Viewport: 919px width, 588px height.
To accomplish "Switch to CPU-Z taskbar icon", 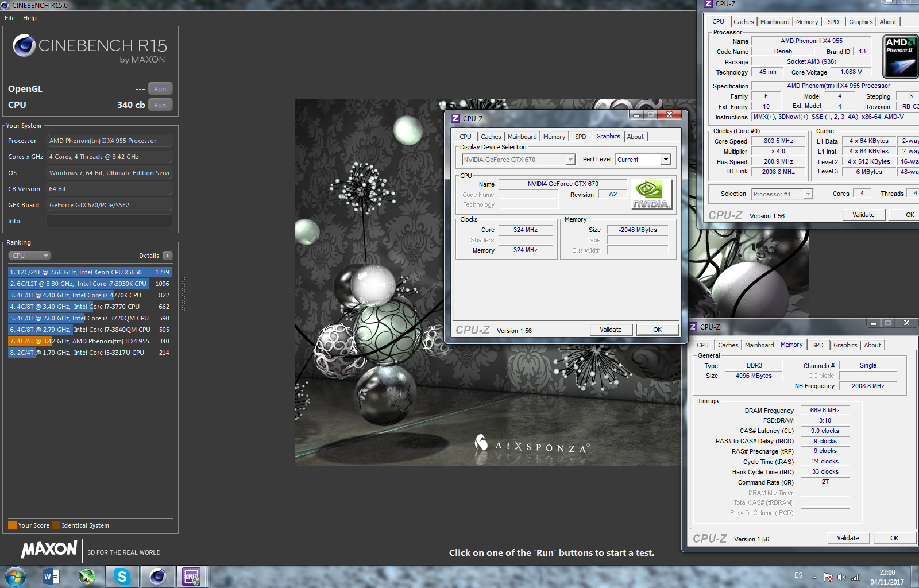I will click(x=191, y=577).
